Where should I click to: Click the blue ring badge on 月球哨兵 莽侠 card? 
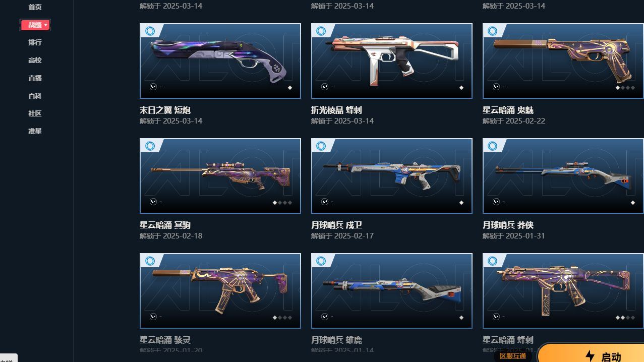[x=493, y=146]
